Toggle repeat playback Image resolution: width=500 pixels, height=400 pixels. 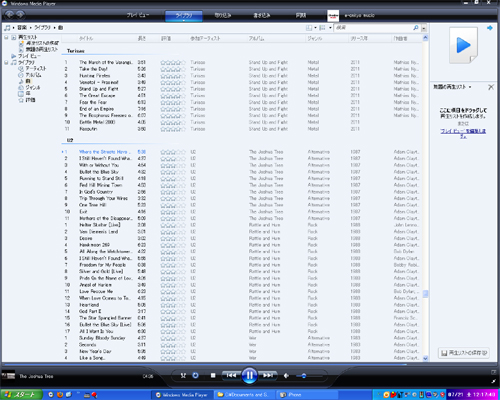(x=195, y=375)
